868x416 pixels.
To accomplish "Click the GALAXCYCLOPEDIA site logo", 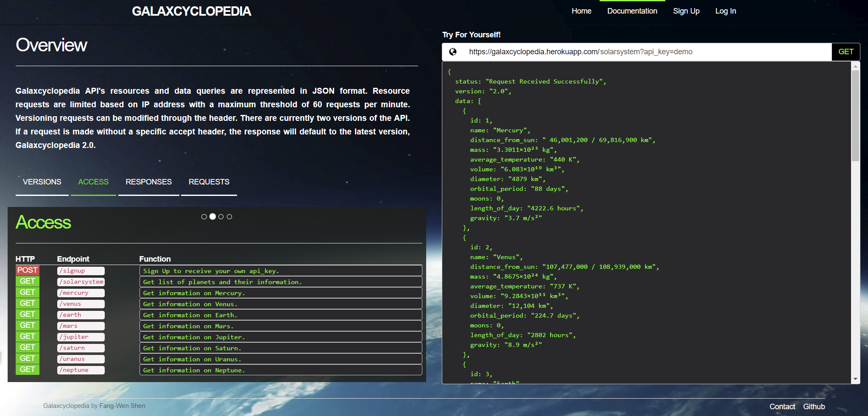I will (x=192, y=11).
